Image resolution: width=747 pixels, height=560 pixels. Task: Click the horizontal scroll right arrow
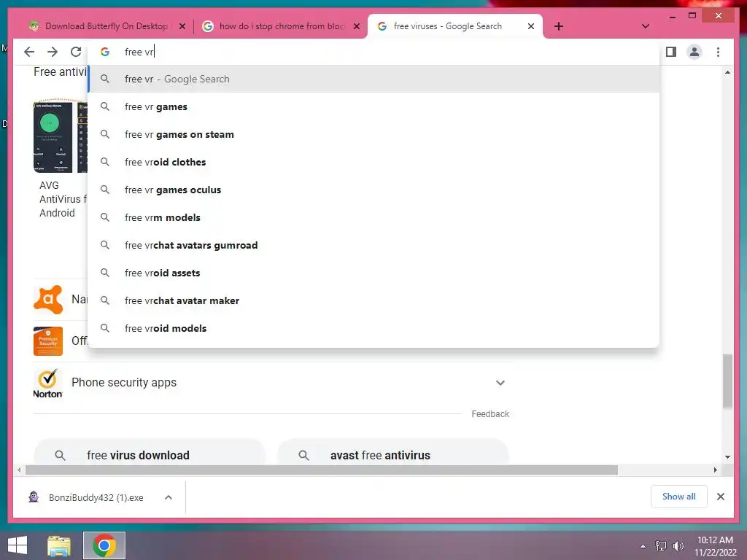[715, 470]
